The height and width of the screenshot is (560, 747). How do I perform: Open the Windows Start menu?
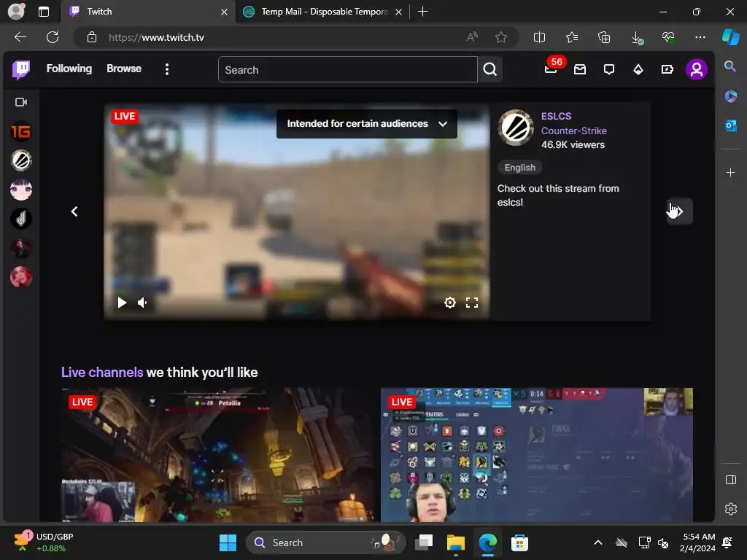click(x=228, y=542)
